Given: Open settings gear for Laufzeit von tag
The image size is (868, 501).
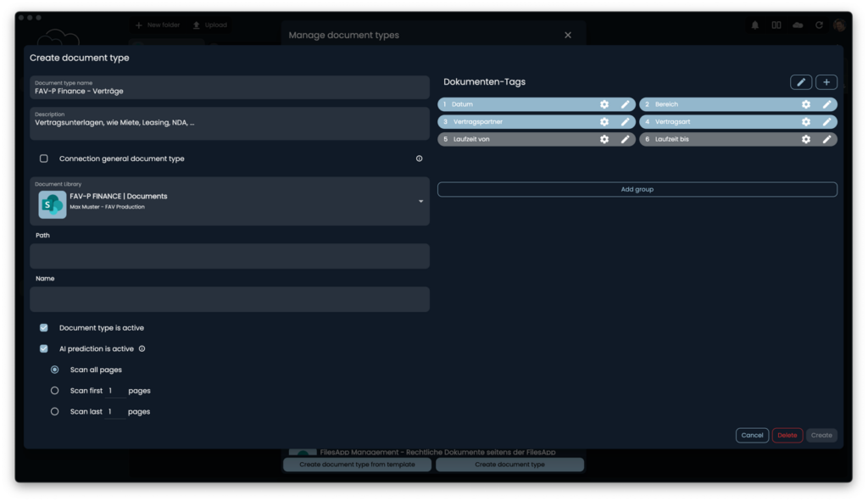Looking at the screenshot, I should (x=604, y=140).
